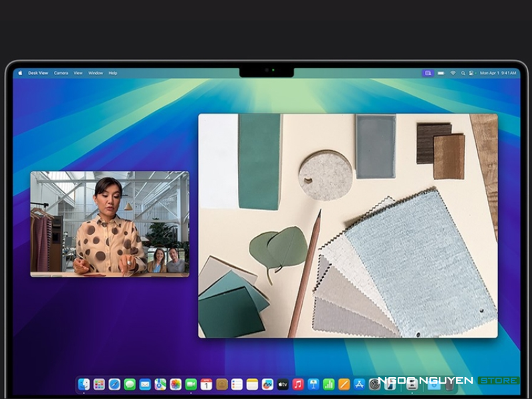The height and width of the screenshot is (399, 532).
Task: Open the Photos app icon
Action: [176, 384]
